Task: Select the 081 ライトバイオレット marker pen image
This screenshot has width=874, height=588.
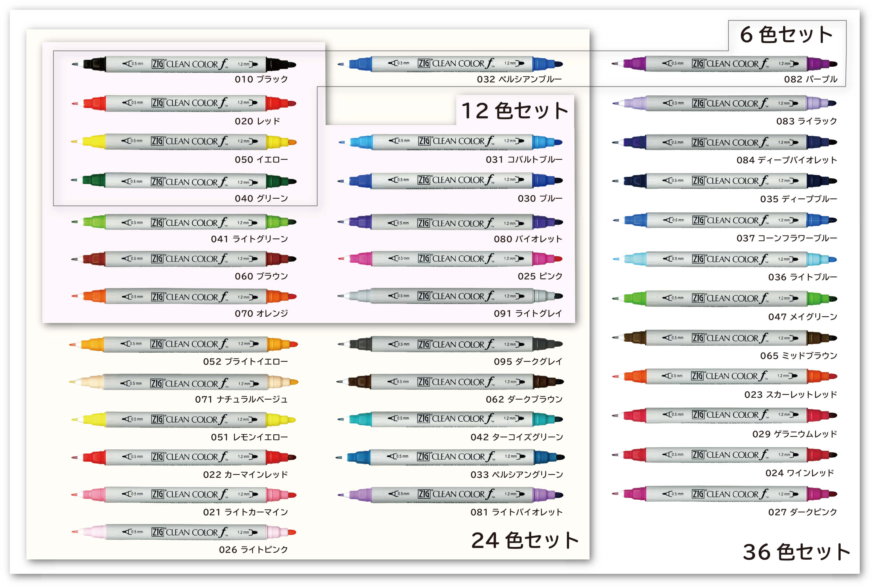Action: pyautogui.click(x=450, y=495)
